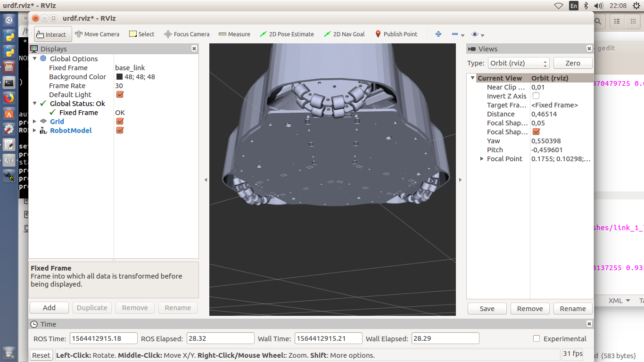Click the Add display button

pos(49,307)
